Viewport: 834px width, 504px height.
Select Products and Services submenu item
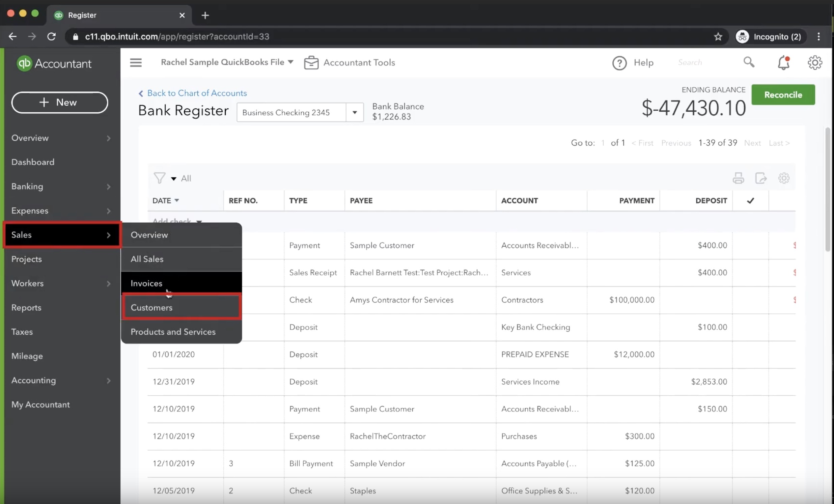(182, 332)
